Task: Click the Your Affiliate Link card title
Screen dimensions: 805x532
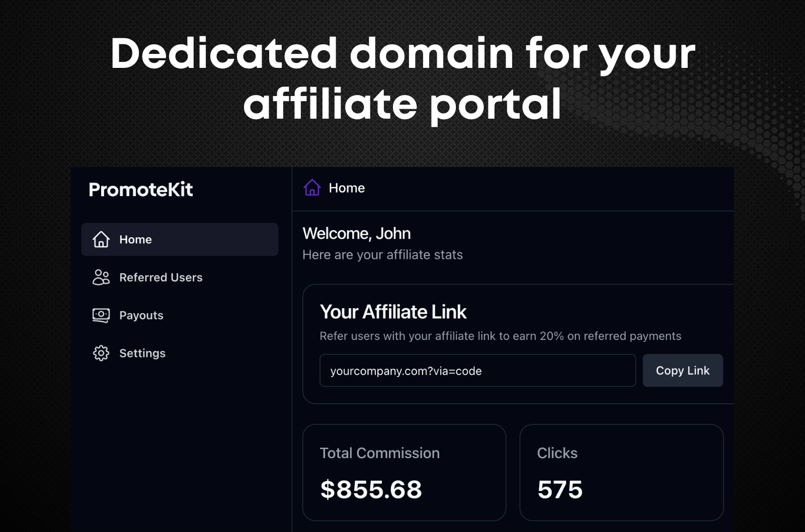Action: 393,312
